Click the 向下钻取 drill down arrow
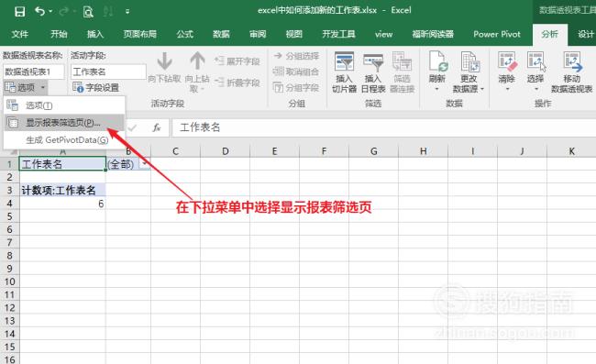The height and width of the screenshot is (364, 596). [164, 69]
